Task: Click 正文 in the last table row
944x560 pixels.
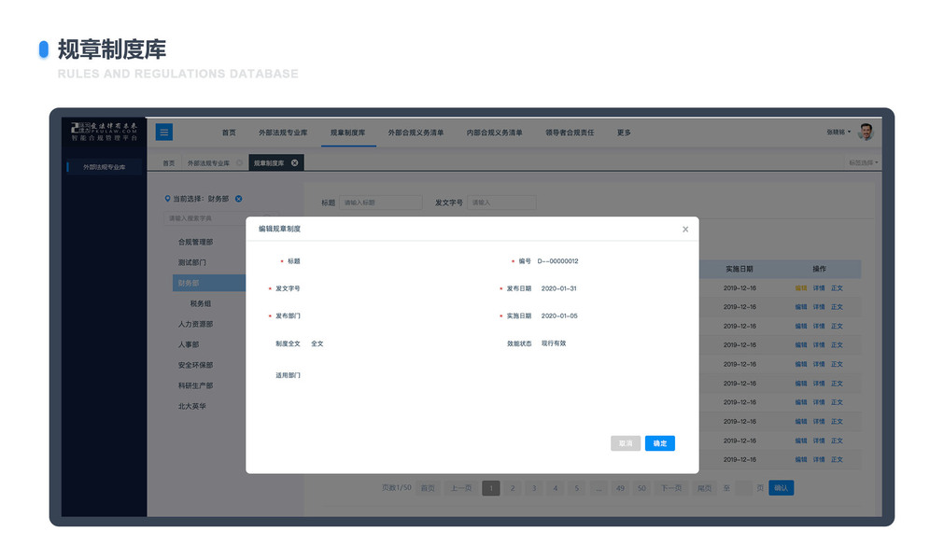Action: coord(837,459)
